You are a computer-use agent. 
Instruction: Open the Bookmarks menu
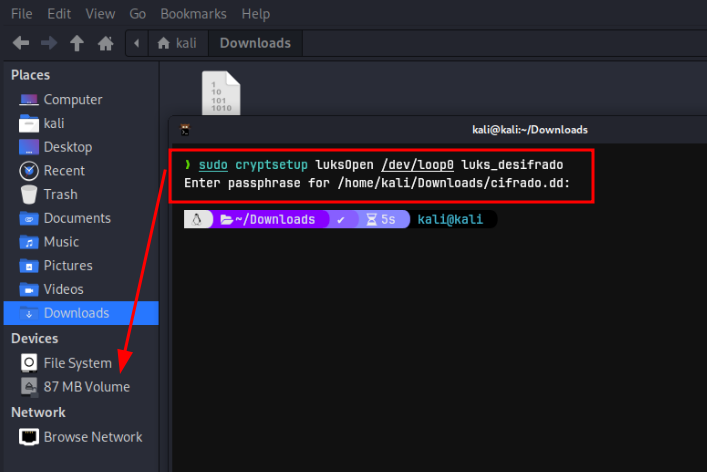[x=193, y=14]
